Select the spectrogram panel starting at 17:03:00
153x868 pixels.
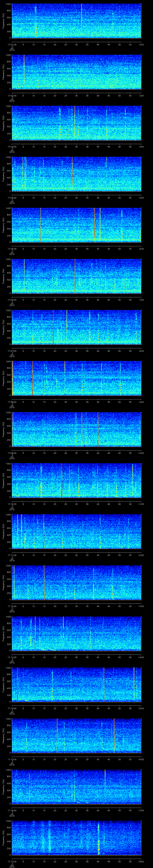pos(76,123)
